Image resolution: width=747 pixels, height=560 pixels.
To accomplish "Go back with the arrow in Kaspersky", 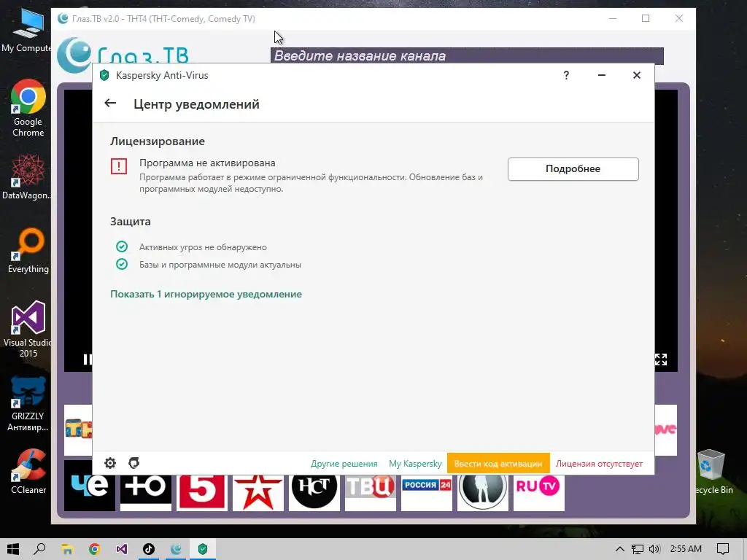I will pyautogui.click(x=110, y=103).
